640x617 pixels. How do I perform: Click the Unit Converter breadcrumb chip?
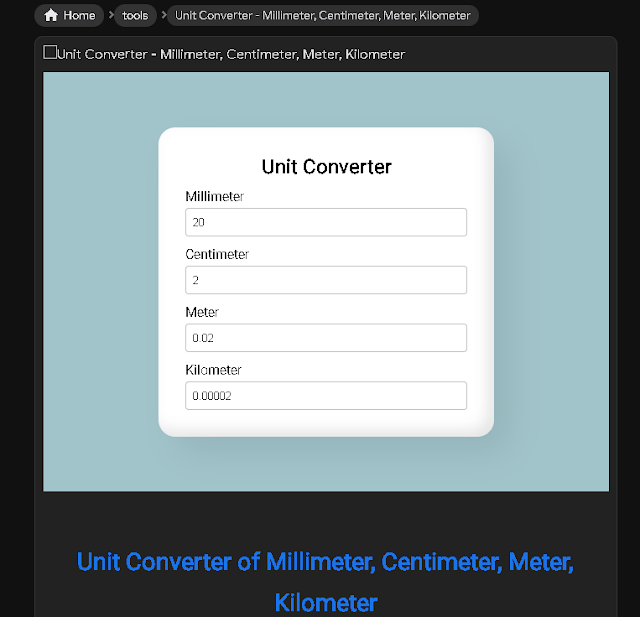pyautogui.click(x=322, y=15)
